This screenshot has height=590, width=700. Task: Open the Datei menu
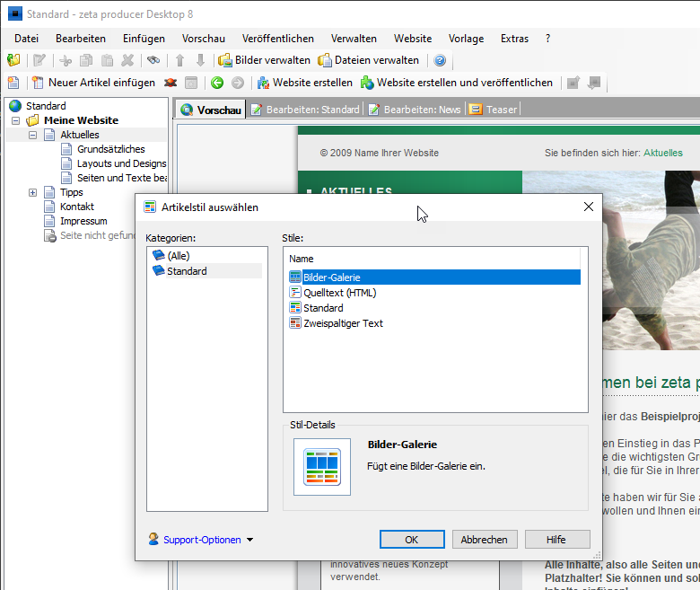(x=26, y=39)
